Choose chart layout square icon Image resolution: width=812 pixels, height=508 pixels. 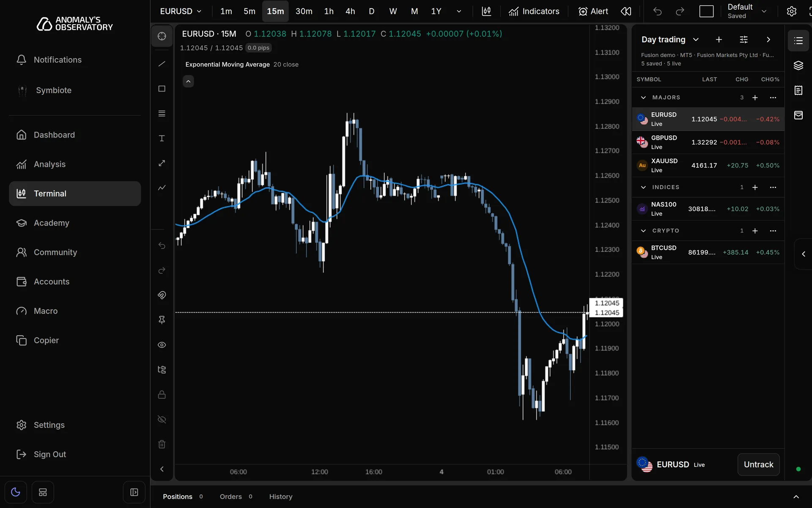[x=706, y=11]
